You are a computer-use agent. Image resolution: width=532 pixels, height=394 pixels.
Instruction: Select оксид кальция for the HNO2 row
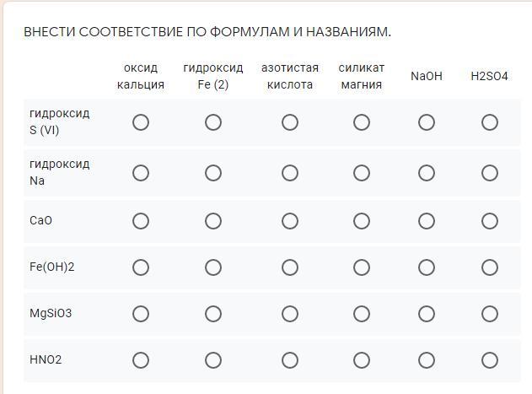[141, 360]
